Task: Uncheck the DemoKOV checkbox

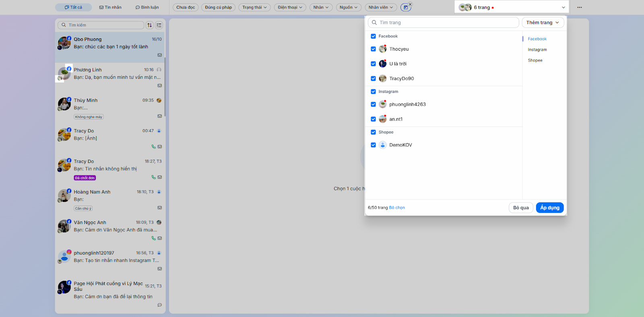Action: (374, 145)
